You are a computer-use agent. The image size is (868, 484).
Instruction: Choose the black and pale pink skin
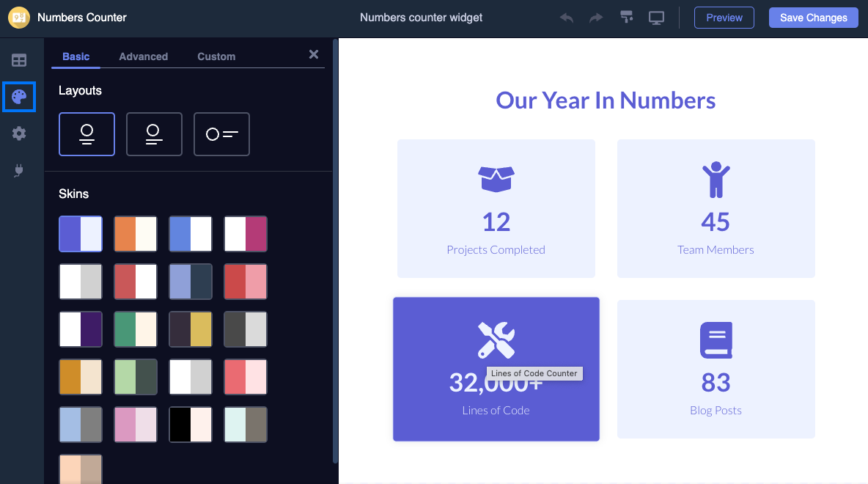coord(191,424)
